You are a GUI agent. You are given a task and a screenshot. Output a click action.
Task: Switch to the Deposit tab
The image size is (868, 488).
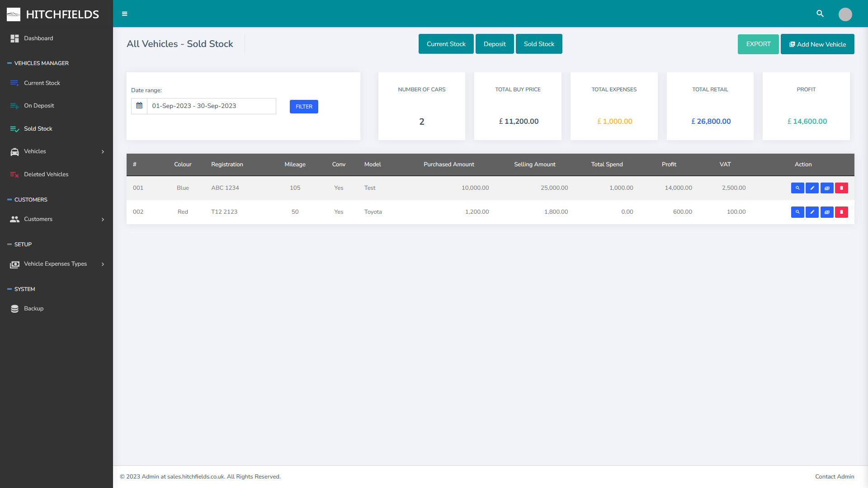(x=495, y=44)
